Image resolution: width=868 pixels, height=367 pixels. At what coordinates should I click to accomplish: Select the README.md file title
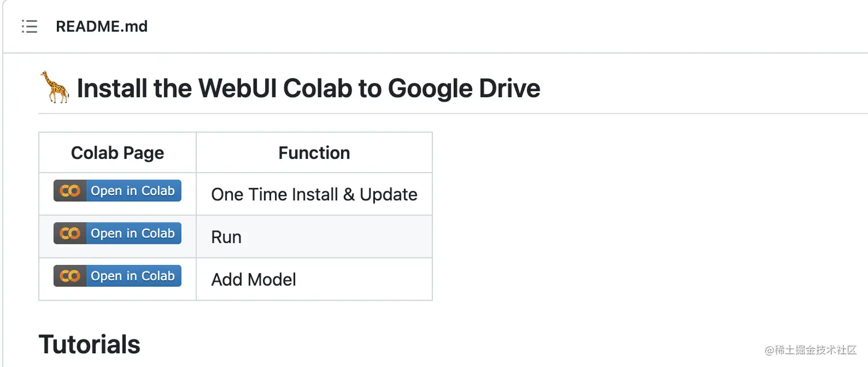(102, 26)
